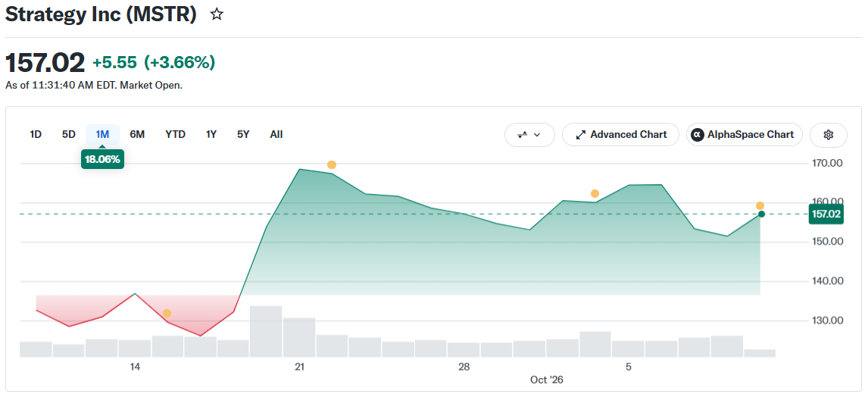Click the orange event marker above Oct '26 label

595,193
